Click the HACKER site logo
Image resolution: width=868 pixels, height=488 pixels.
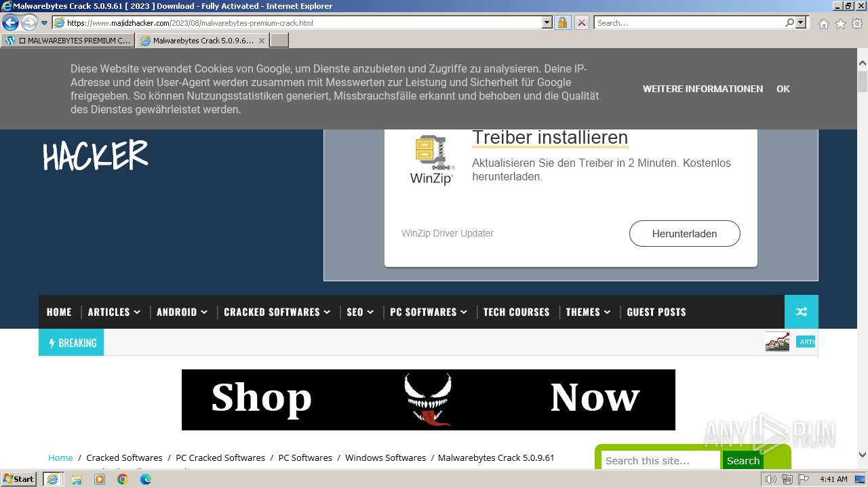pyautogui.click(x=95, y=155)
